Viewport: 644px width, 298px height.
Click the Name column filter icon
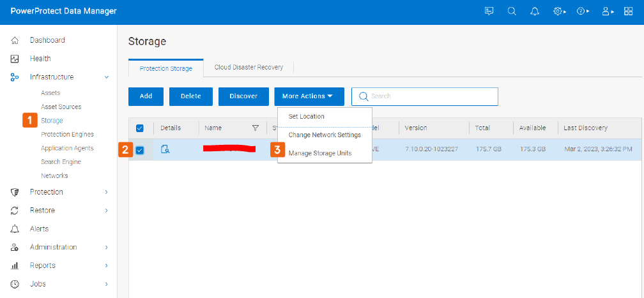click(x=256, y=128)
